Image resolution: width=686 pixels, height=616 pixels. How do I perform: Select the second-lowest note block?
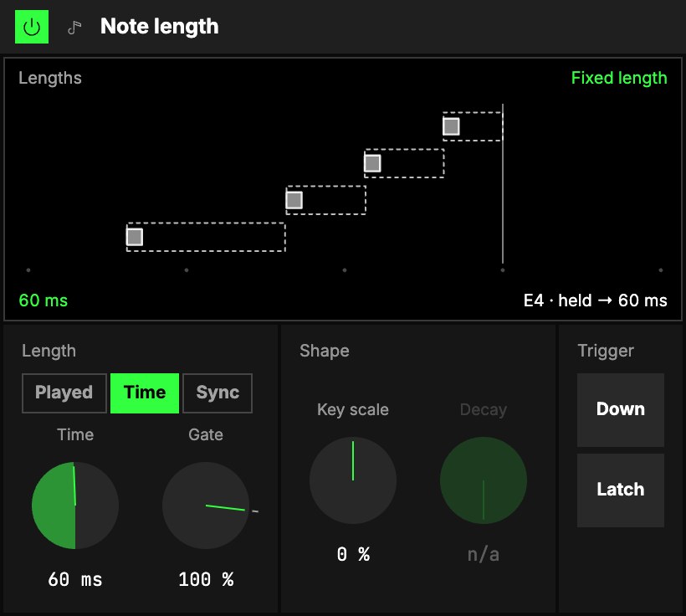point(294,200)
